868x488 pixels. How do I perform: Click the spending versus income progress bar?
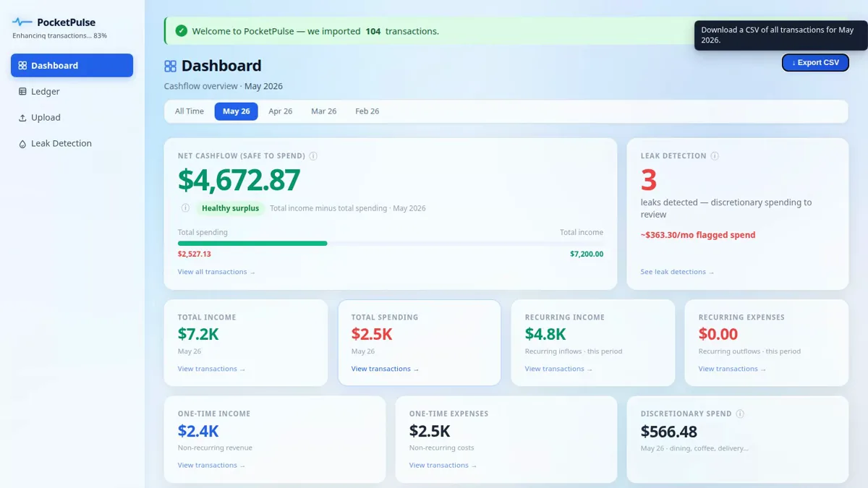(x=391, y=244)
